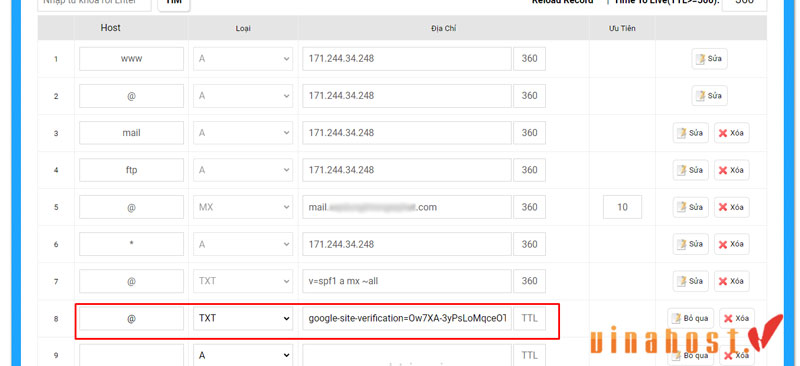Click Sửa for the wildcard * record

coord(690,244)
